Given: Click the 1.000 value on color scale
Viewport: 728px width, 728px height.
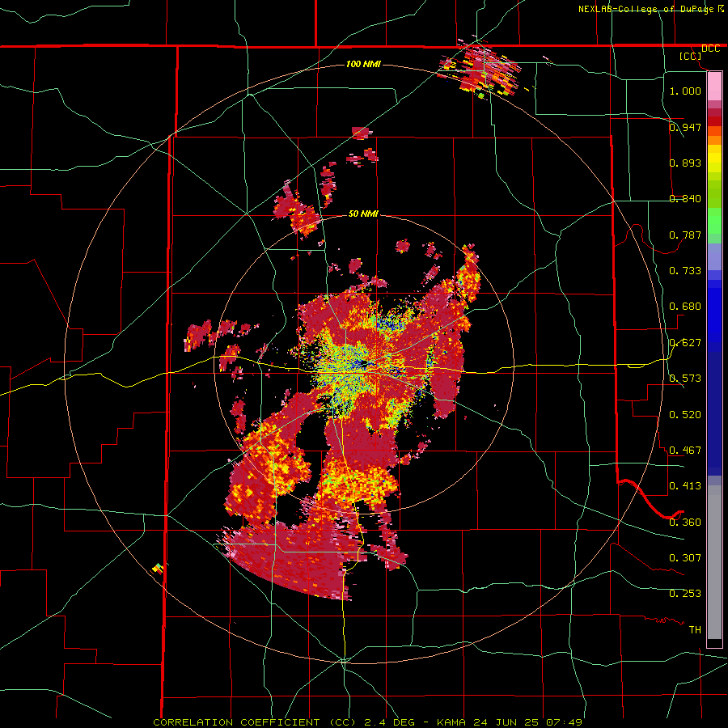Looking at the screenshot, I should click(x=685, y=91).
